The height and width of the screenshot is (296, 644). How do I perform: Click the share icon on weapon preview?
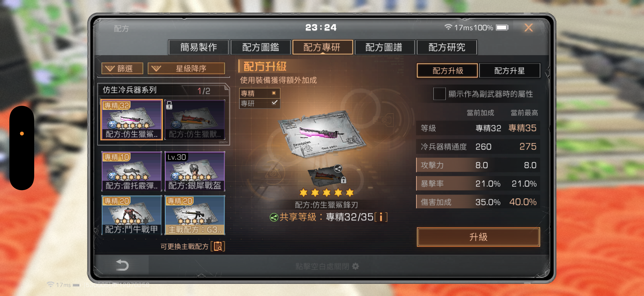pos(338,168)
